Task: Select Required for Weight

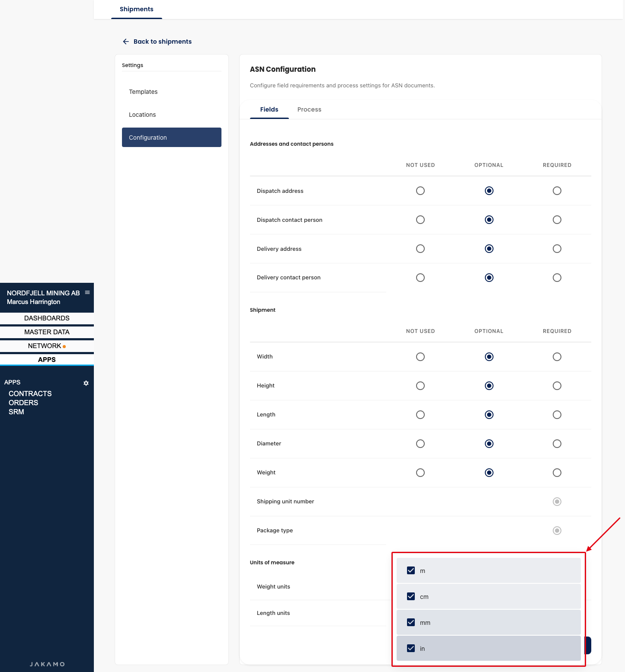Action: [557, 473]
